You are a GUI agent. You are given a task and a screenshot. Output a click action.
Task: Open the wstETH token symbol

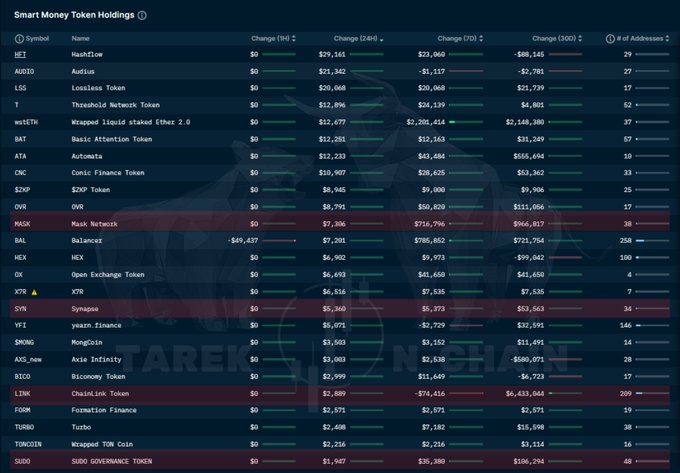click(26, 122)
